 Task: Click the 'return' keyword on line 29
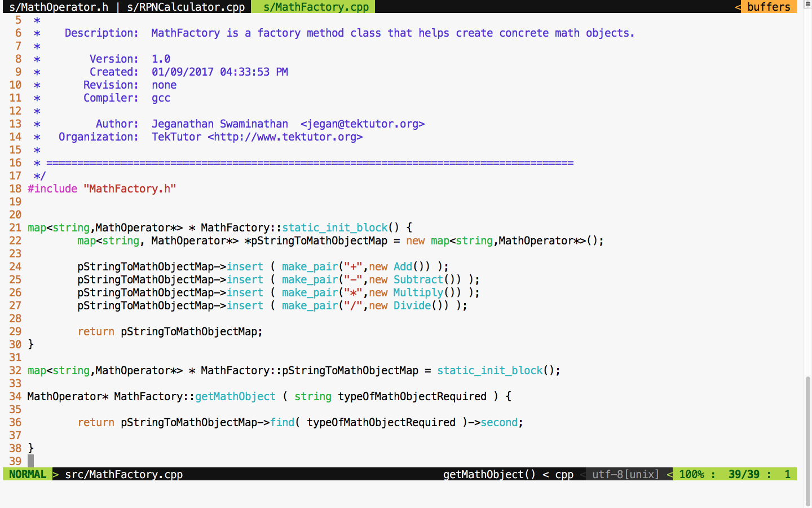(96, 331)
